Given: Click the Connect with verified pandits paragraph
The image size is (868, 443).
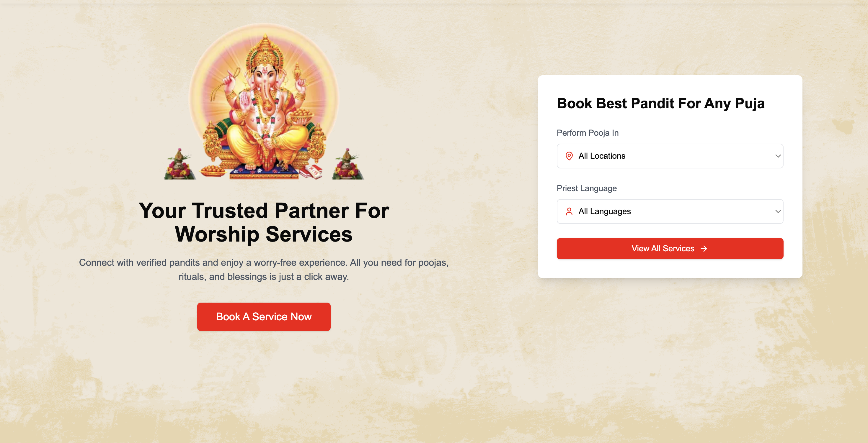Looking at the screenshot, I should (263, 269).
